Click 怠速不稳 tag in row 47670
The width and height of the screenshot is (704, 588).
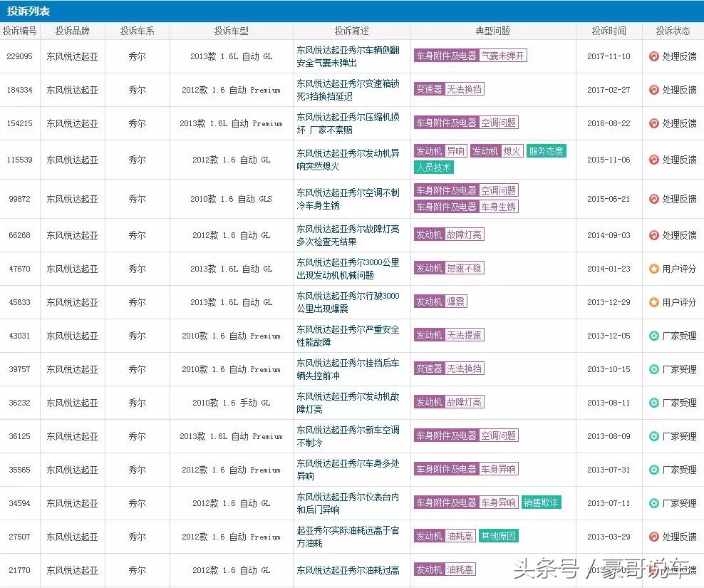[x=464, y=268]
